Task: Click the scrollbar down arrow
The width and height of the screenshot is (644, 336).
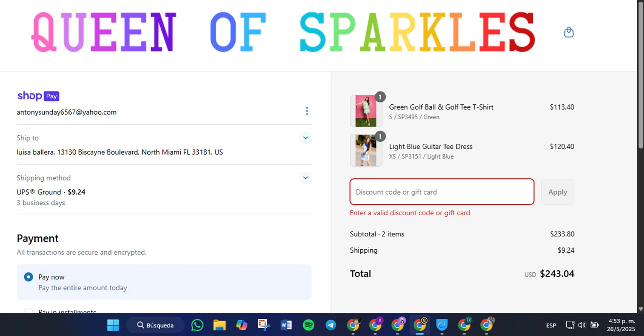Action: [x=641, y=309]
